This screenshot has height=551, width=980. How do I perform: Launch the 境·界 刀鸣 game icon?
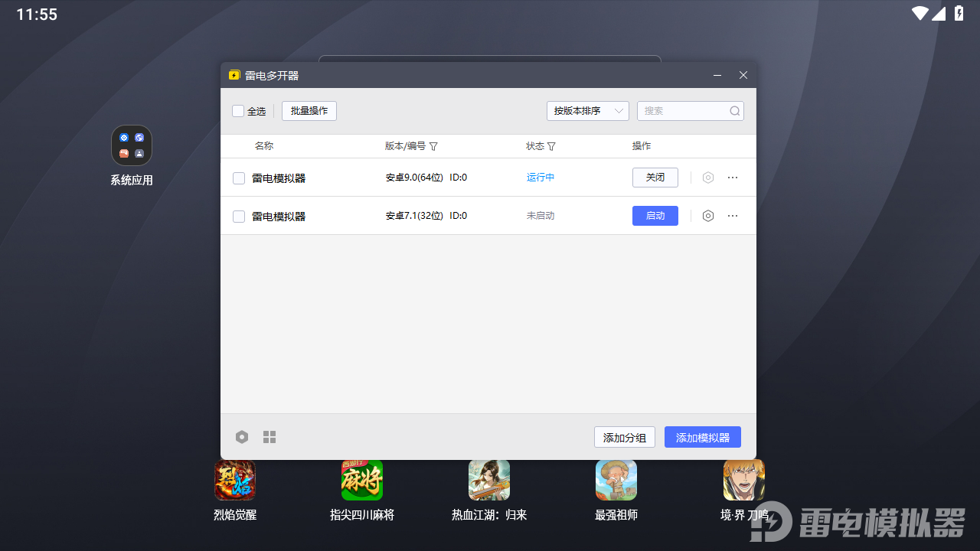pyautogui.click(x=744, y=480)
